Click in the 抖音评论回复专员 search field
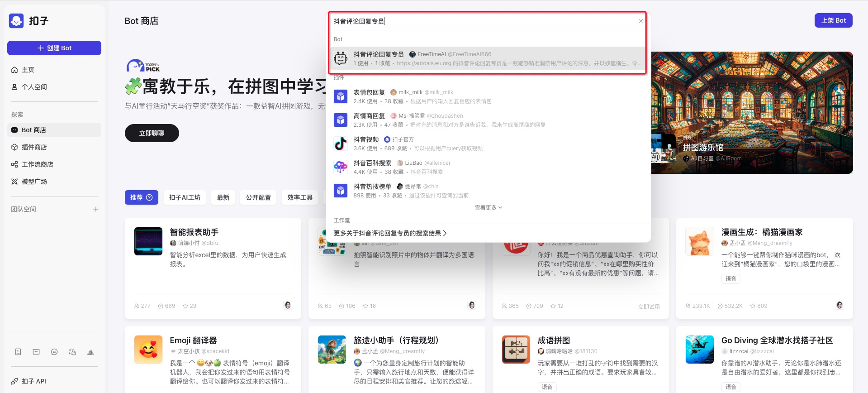Screen dimensions: 868x393 [484, 21]
